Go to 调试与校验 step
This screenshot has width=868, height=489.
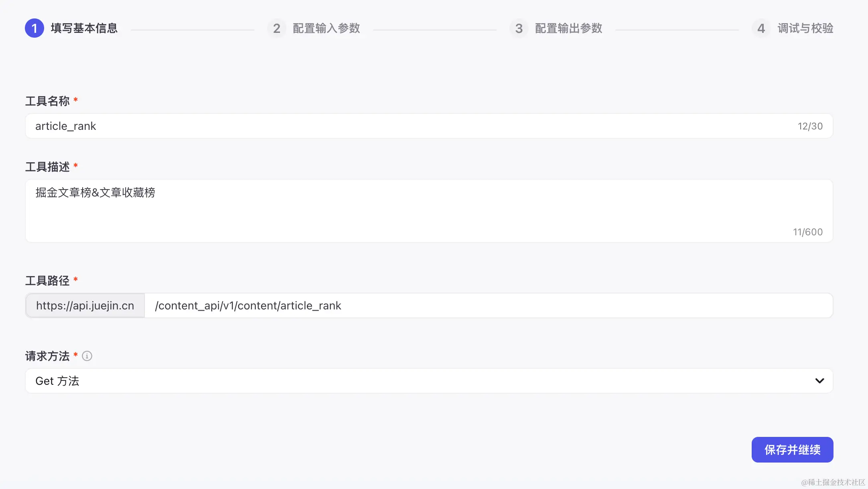coord(805,28)
